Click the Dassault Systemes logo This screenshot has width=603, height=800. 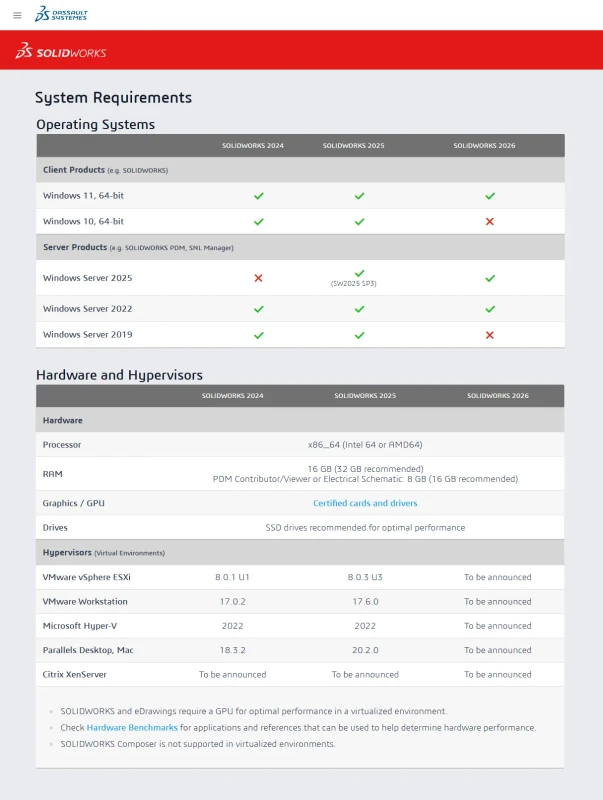pos(61,14)
